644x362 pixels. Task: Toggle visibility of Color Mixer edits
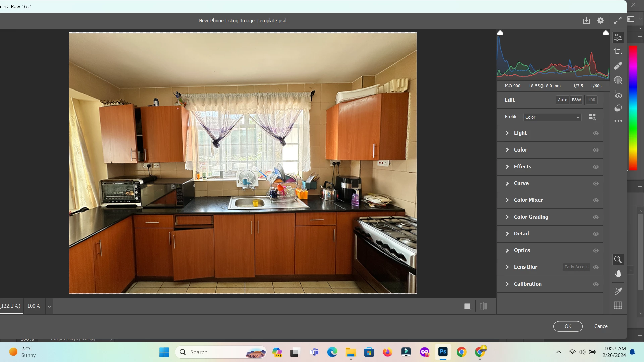pos(596,200)
